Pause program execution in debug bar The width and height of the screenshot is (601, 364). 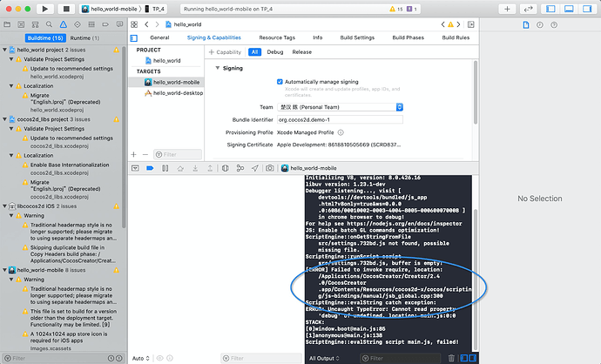(165, 168)
